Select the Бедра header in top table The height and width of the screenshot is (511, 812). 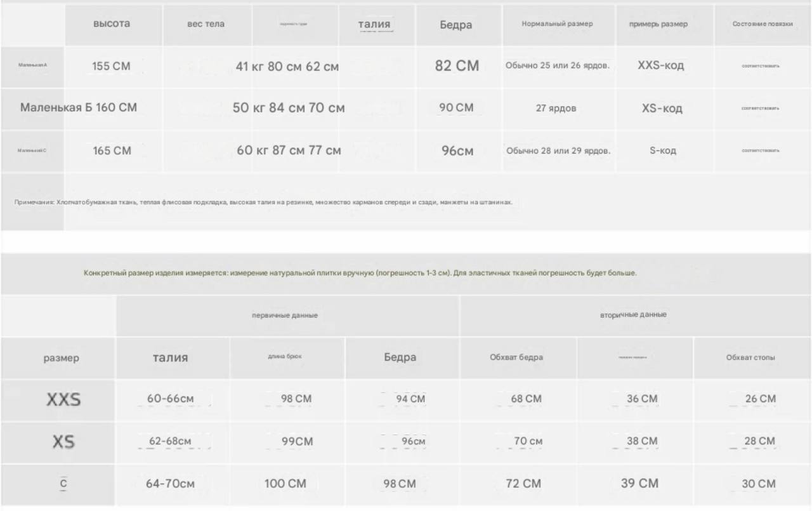point(456,25)
